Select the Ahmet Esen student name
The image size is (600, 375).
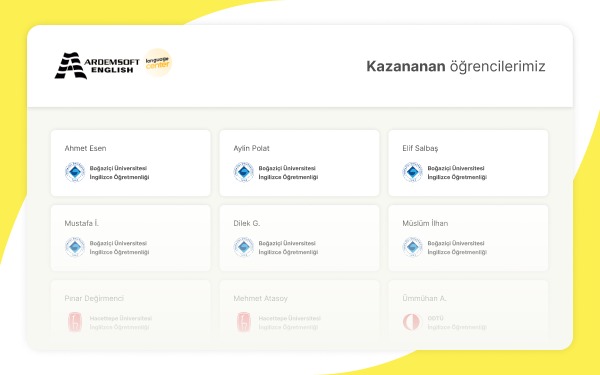coord(85,148)
